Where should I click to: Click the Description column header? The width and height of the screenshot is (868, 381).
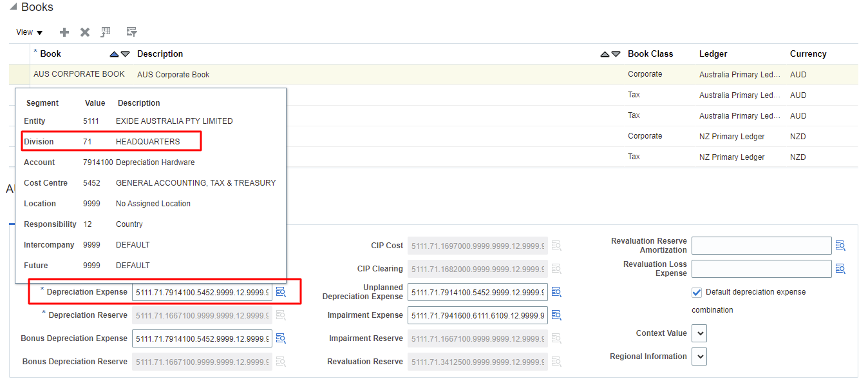tap(159, 54)
